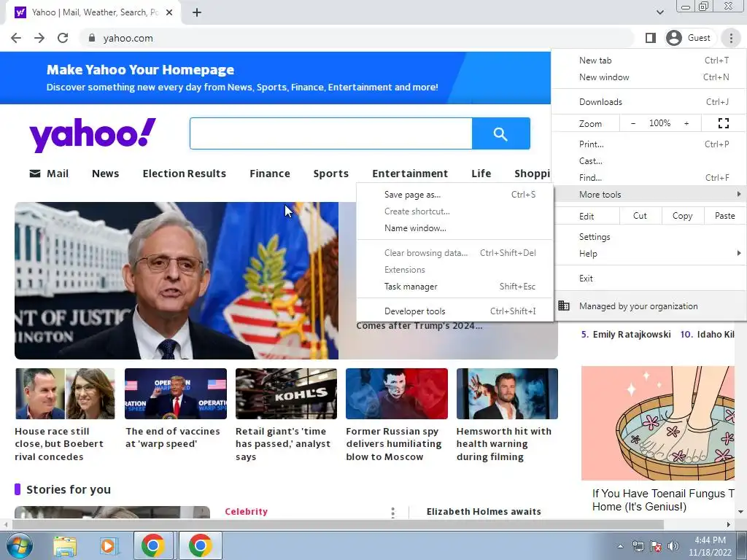Click the Yahoo search magnifier button
The image size is (747, 560).
coord(500,133)
